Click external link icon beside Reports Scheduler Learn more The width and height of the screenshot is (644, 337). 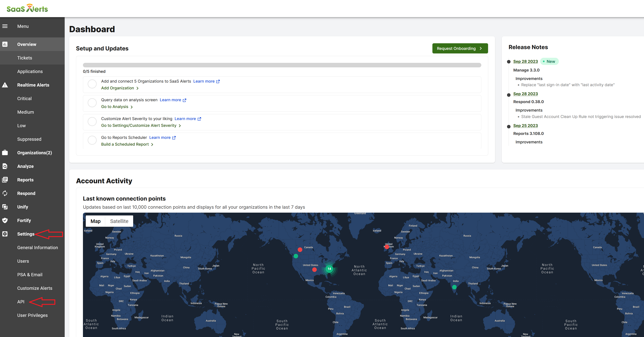[174, 138]
